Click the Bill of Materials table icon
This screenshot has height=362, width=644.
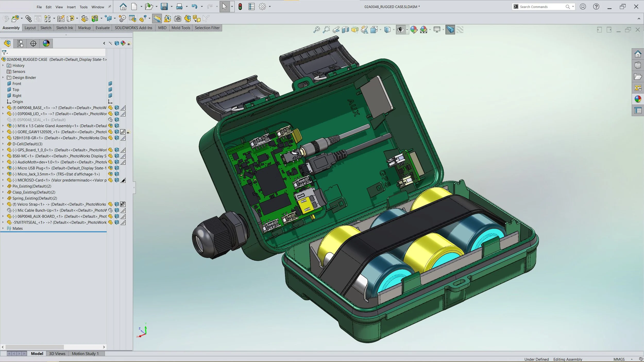pyautogui.click(x=132, y=19)
